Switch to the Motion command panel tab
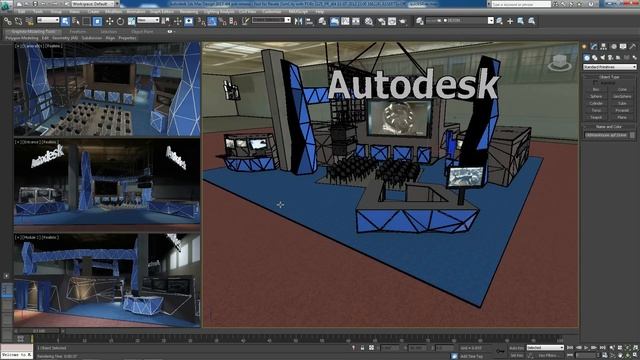640x360 pixels. (613, 47)
